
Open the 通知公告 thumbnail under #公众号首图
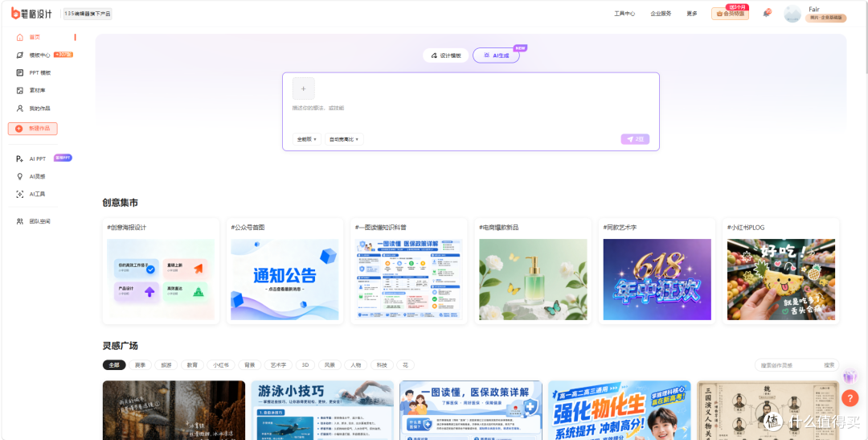(285, 279)
